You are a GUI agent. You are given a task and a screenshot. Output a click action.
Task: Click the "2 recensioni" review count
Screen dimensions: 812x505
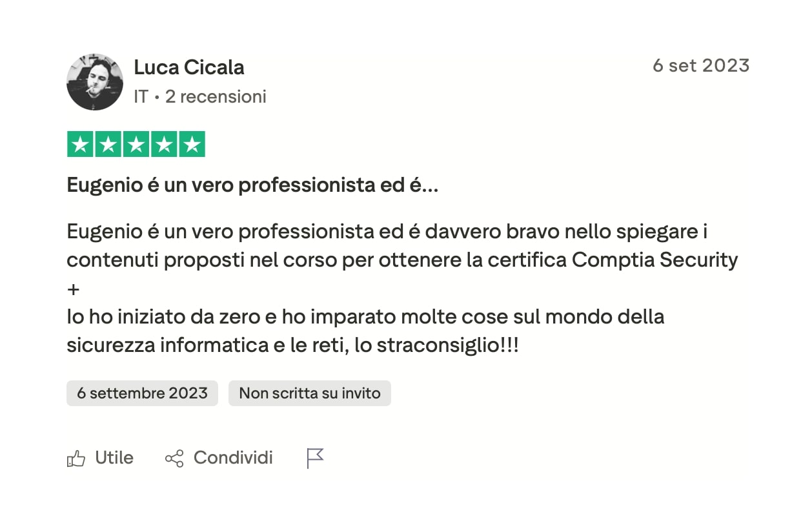point(216,97)
